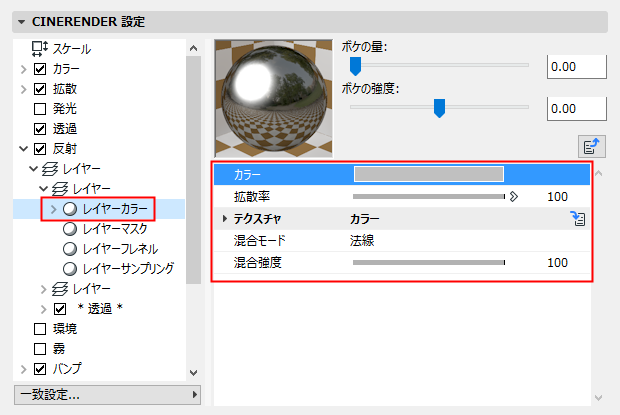Adjust the ボケの強度 slider handle
This screenshot has width=620, height=415.
pyautogui.click(x=439, y=108)
